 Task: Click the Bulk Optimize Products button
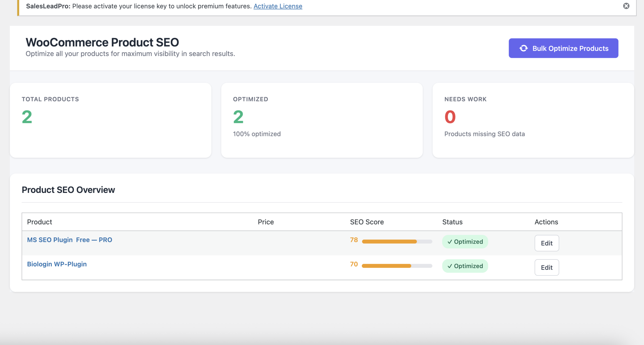pyautogui.click(x=563, y=48)
